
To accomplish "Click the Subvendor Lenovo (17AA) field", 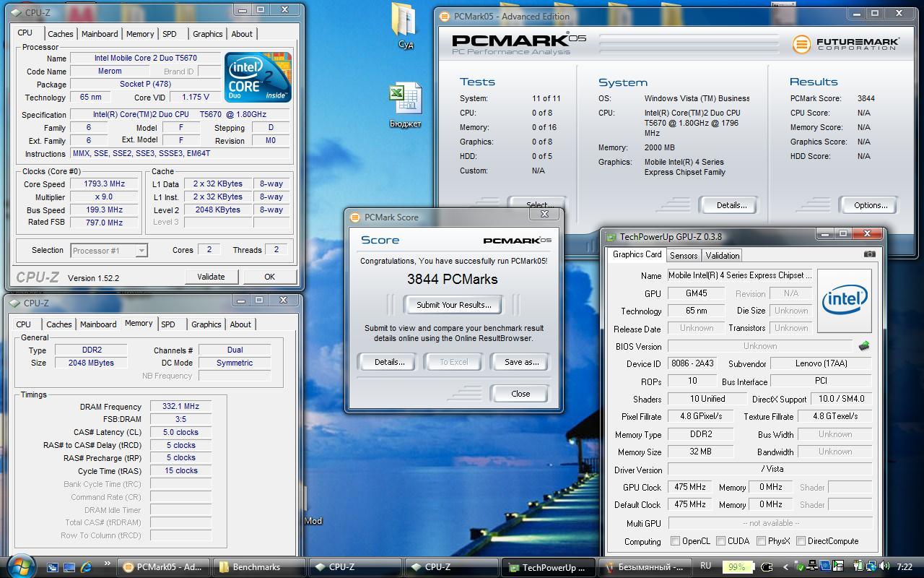I will click(x=821, y=363).
